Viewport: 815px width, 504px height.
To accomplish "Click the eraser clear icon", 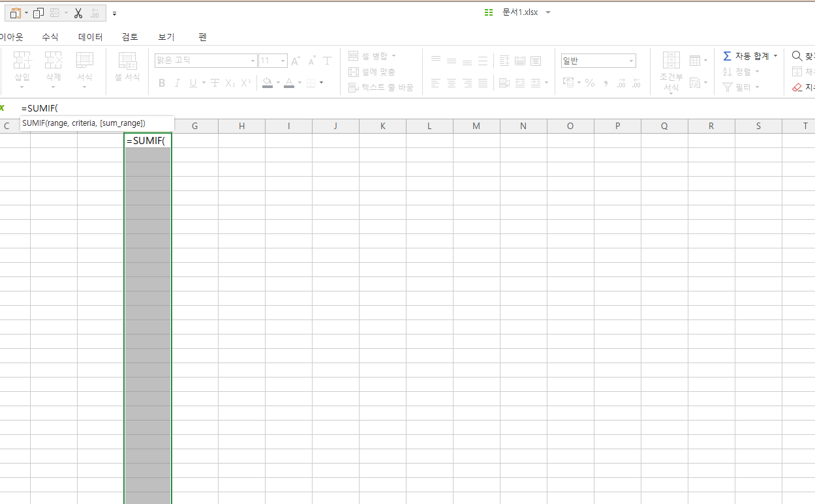I will coord(797,87).
